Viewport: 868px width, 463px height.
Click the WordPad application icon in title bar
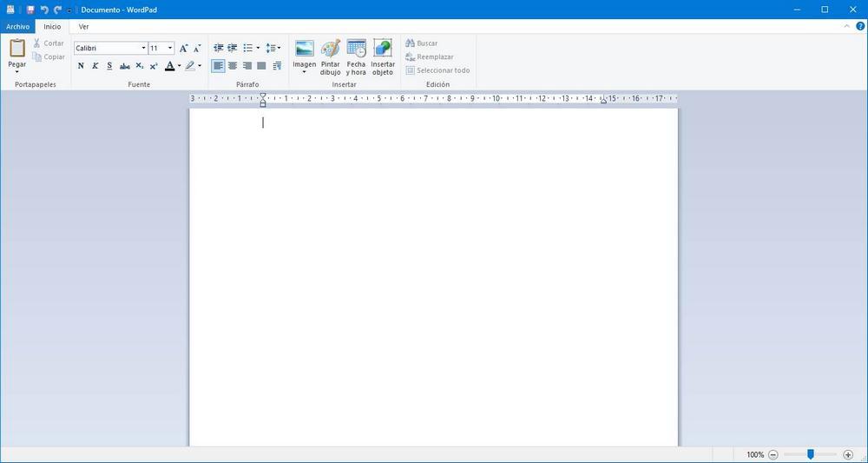point(10,10)
